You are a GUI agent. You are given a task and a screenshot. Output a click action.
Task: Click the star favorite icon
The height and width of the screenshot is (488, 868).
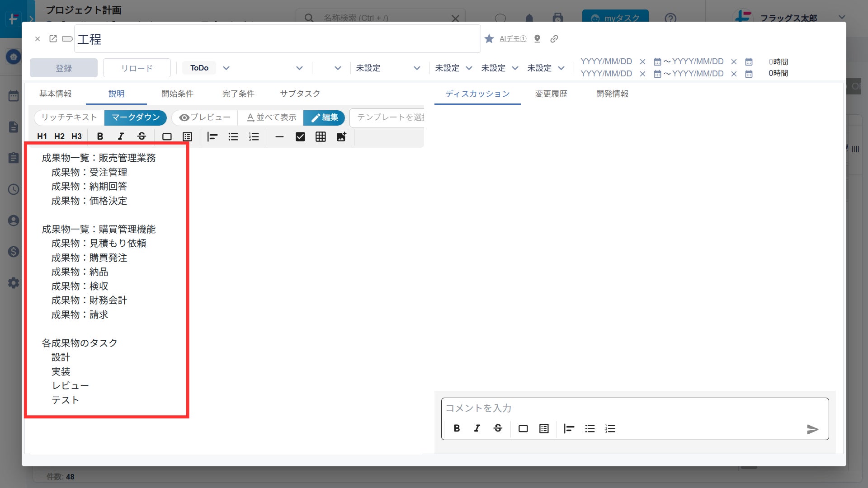click(x=489, y=39)
